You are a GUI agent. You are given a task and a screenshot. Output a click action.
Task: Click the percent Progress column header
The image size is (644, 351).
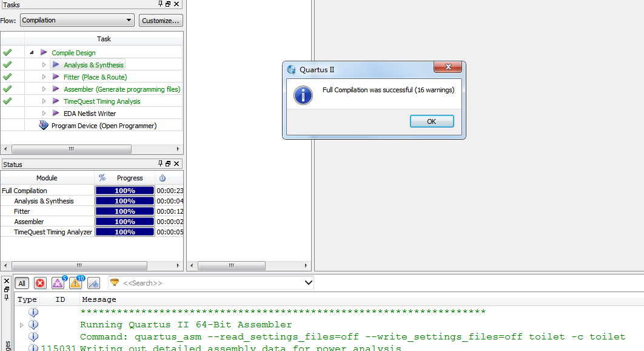point(124,178)
